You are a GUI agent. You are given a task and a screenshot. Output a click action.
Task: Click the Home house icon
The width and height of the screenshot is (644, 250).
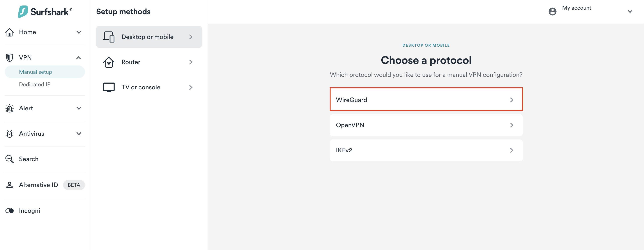(9, 32)
